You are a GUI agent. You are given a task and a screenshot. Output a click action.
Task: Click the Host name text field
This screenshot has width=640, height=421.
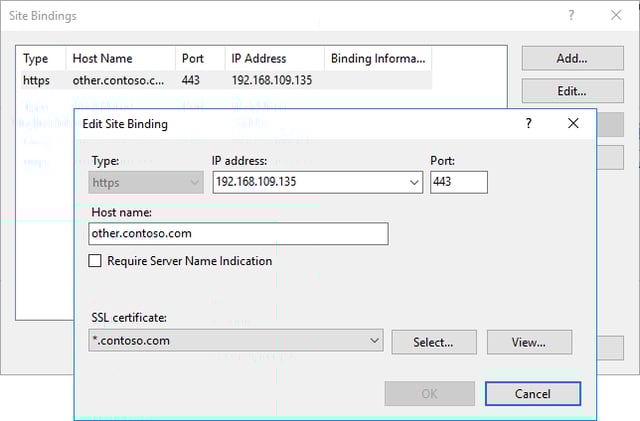[x=238, y=234]
